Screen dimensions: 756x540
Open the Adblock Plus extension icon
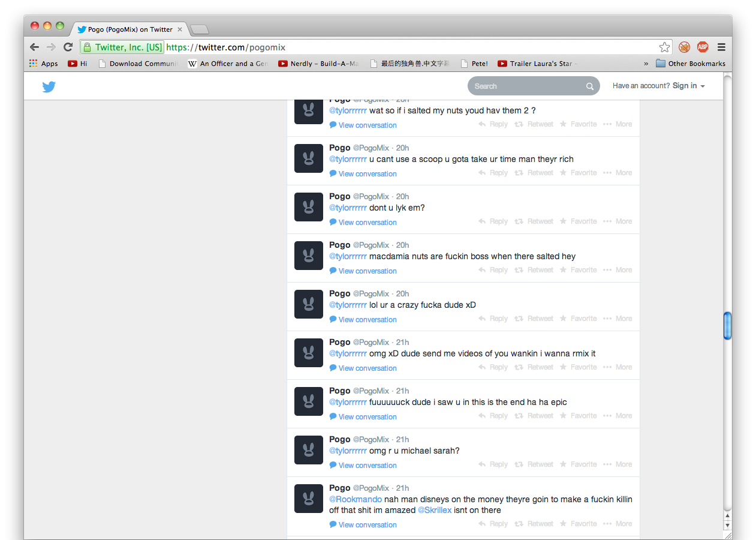[x=702, y=47]
